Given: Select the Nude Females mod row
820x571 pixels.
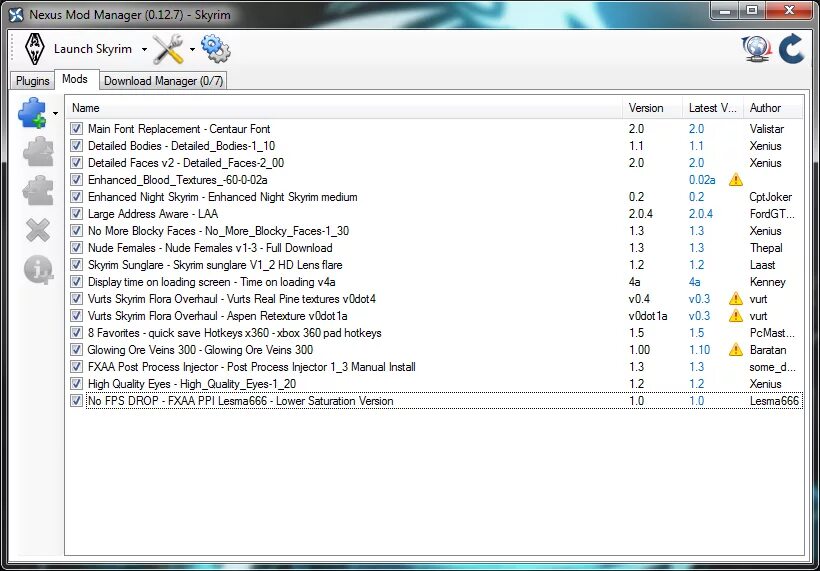Looking at the screenshot, I should point(435,248).
